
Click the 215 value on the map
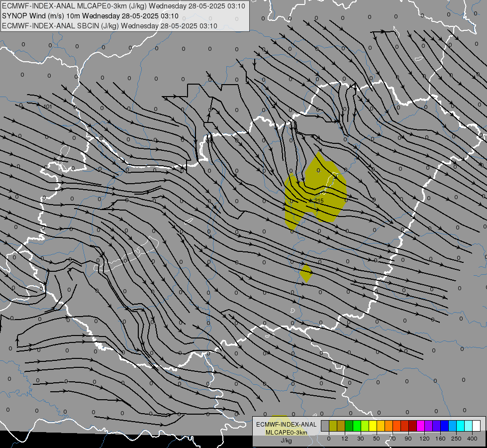(x=319, y=201)
